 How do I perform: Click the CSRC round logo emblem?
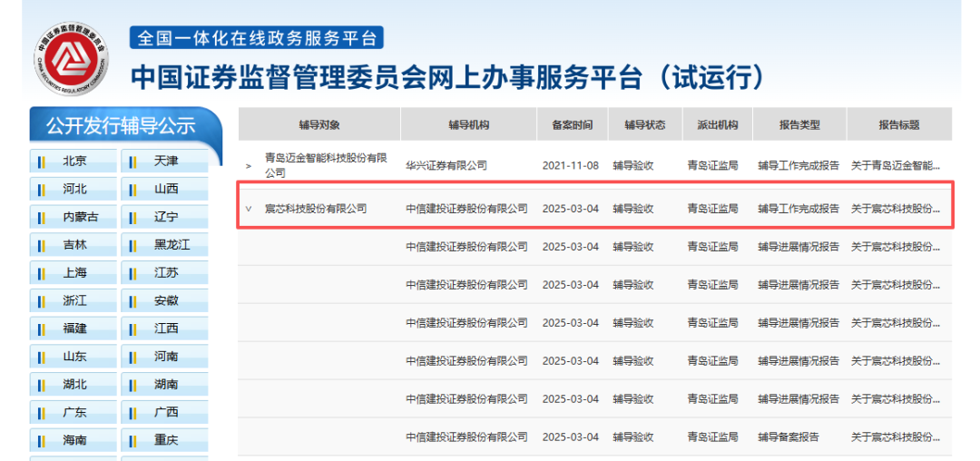click(x=70, y=60)
